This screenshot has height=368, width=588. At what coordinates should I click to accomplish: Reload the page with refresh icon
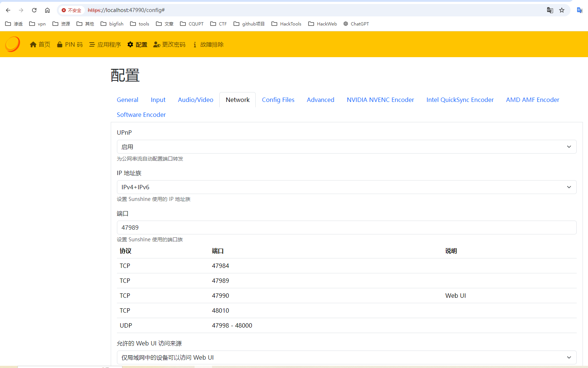(34, 10)
